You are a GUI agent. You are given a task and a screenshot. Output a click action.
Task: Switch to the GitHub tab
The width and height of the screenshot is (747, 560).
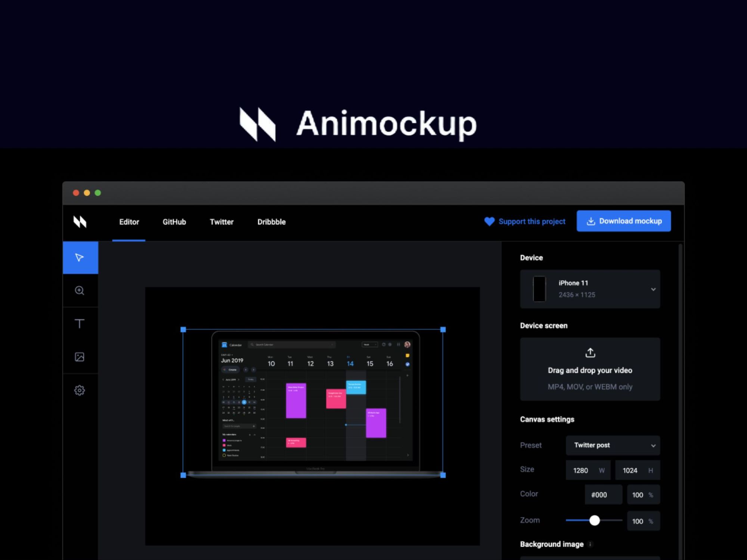click(x=174, y=222)
